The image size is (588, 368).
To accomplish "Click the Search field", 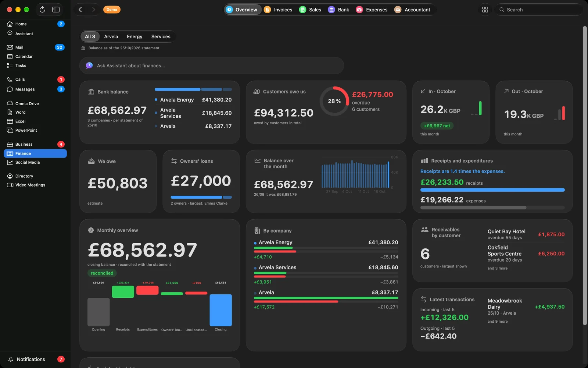I will pyautogui.click(x=538, y=10).
